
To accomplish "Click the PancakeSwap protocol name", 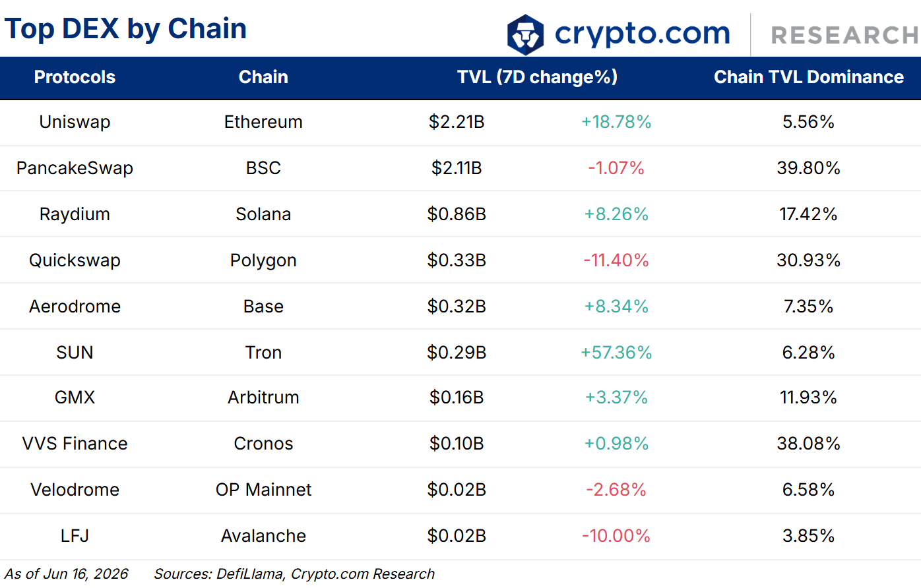I will (75, 168).
